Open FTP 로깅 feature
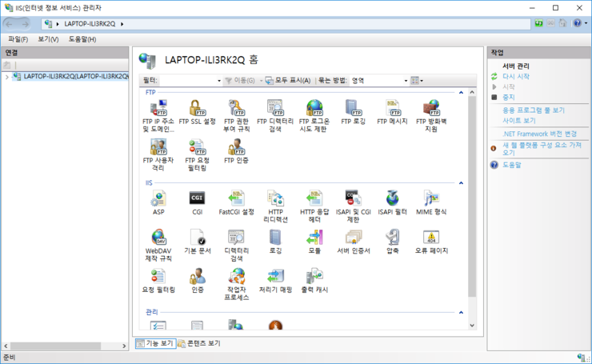This screenshot has width=592, height=364. (353, 112)
